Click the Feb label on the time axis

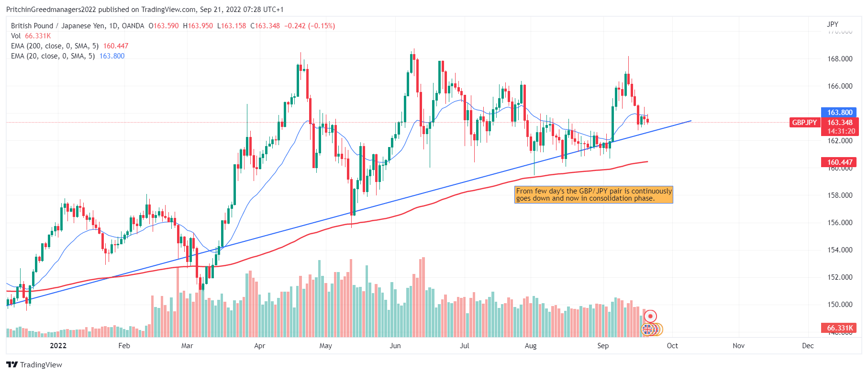(124, 346)
